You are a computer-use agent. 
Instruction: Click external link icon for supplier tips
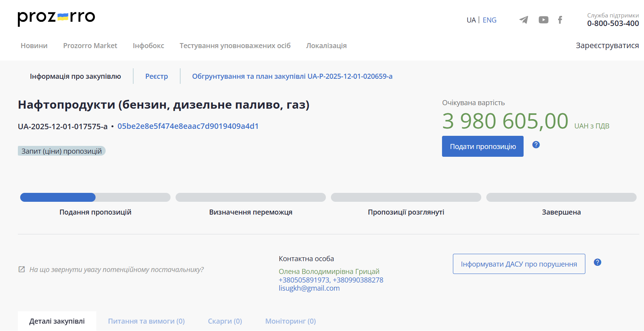(22, 269)
